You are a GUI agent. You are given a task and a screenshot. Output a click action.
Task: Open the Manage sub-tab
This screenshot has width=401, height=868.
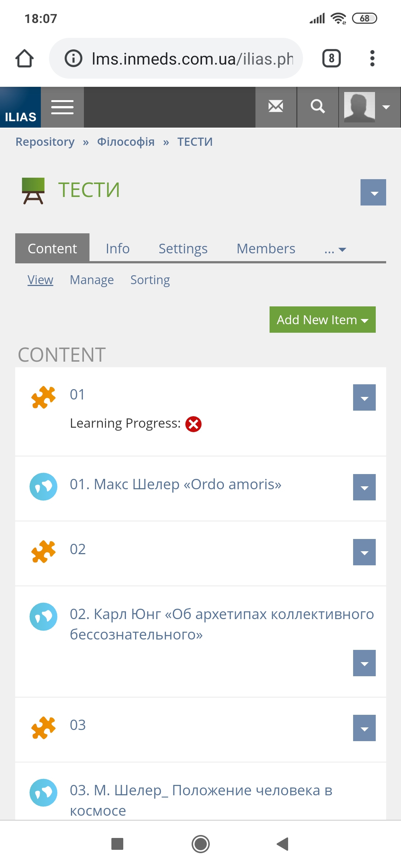92,280
